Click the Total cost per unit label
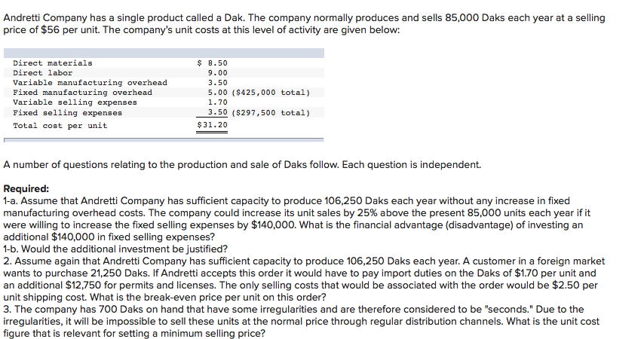Screen dimensions: 644x339 [60, 126]
